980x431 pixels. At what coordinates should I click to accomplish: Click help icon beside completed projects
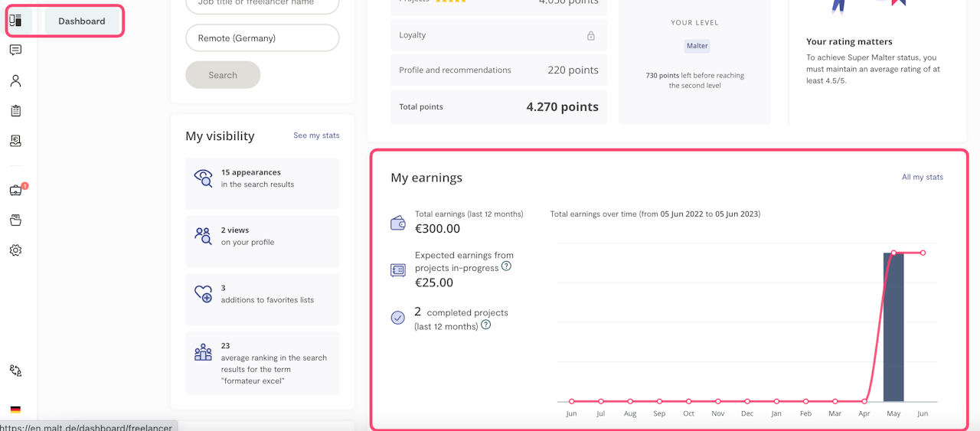485,325
